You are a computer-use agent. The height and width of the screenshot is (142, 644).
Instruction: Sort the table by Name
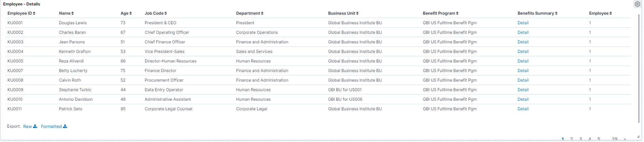click(66, 13)
